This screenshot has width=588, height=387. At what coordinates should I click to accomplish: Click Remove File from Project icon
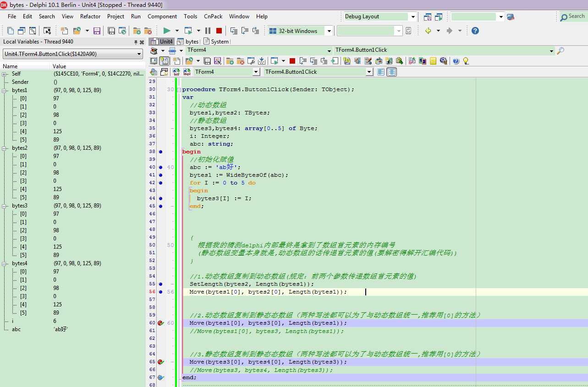pos(148,31)
